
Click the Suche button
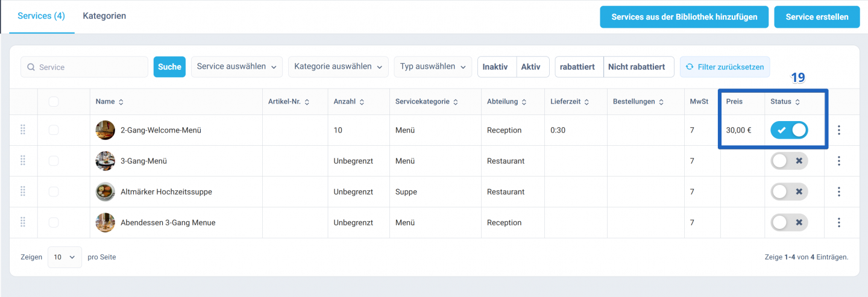click(169, 67)
